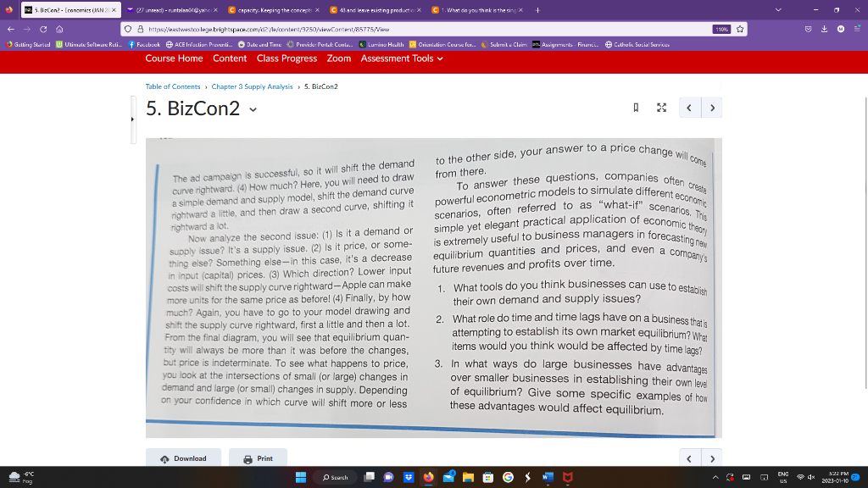The height and width of the screenshot is (488, 868).
Task: Open the Getting Started bookmark
Action: pos(28,44)
